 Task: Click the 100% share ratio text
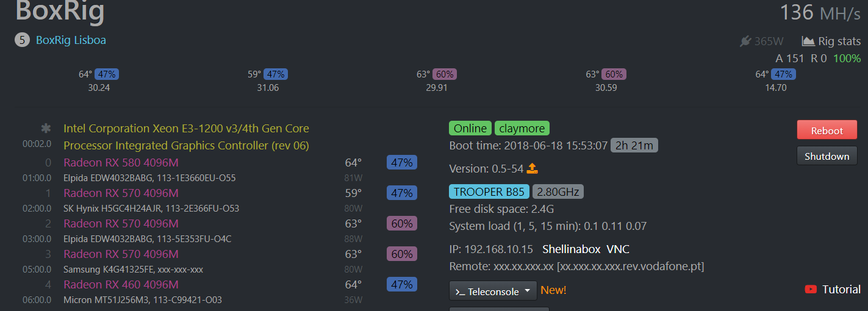[847, 59]
